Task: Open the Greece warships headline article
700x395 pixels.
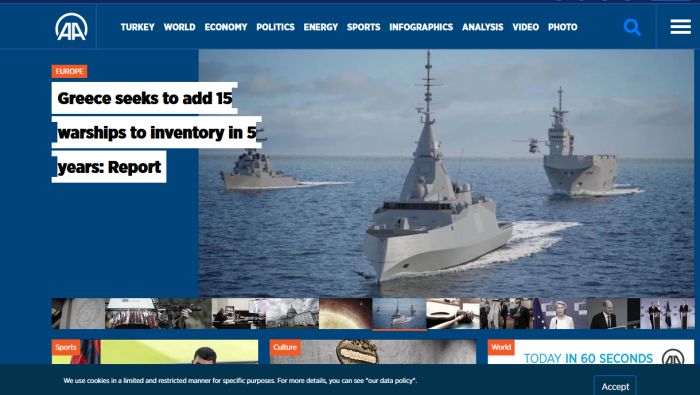Action: click(x=156, y=133)
